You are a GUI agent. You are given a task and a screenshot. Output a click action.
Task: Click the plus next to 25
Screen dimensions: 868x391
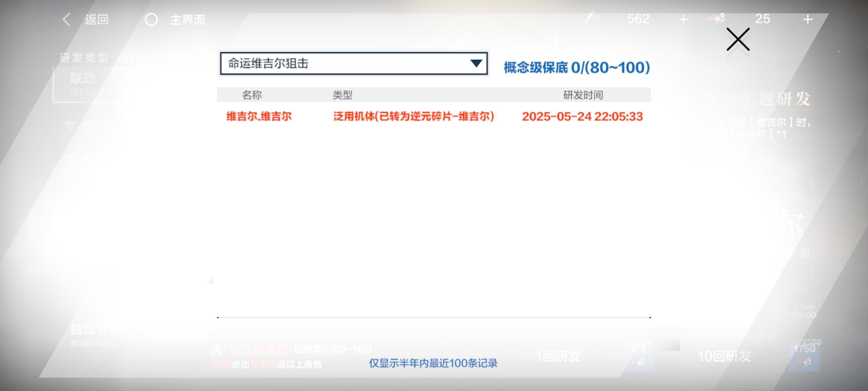tap(808, 19)
